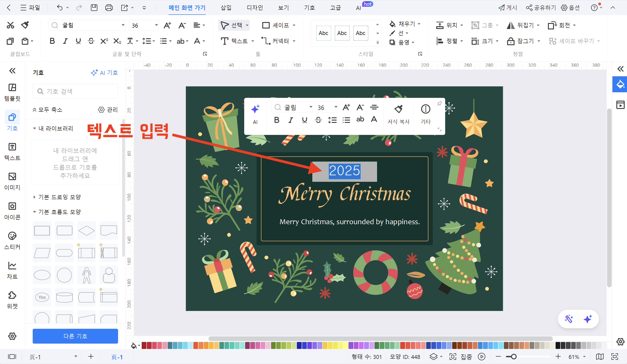Click the 다른 기호 button
Image resolution: width=627 pixels, height=364 pixels.
pyautogui.click(x=75, y=336)
